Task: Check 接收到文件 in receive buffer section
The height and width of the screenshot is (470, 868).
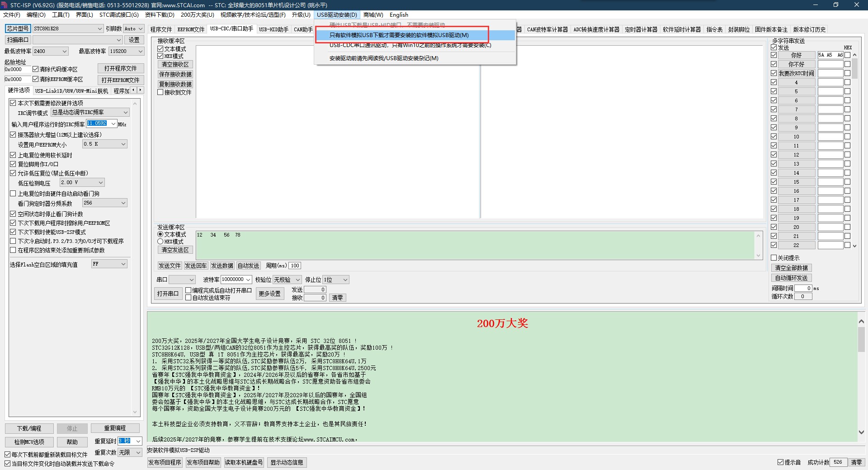Action: click(x=160, y=92)
